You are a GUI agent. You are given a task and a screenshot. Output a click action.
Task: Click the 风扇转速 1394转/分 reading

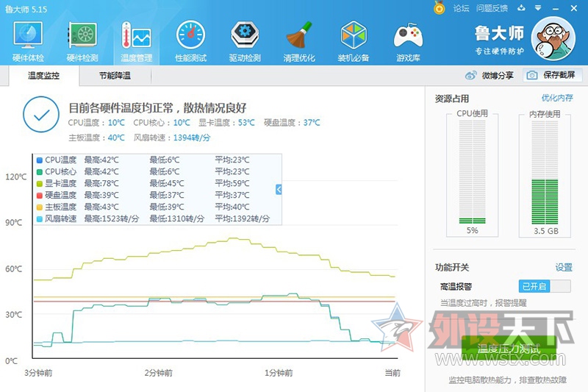pos(172,138)
